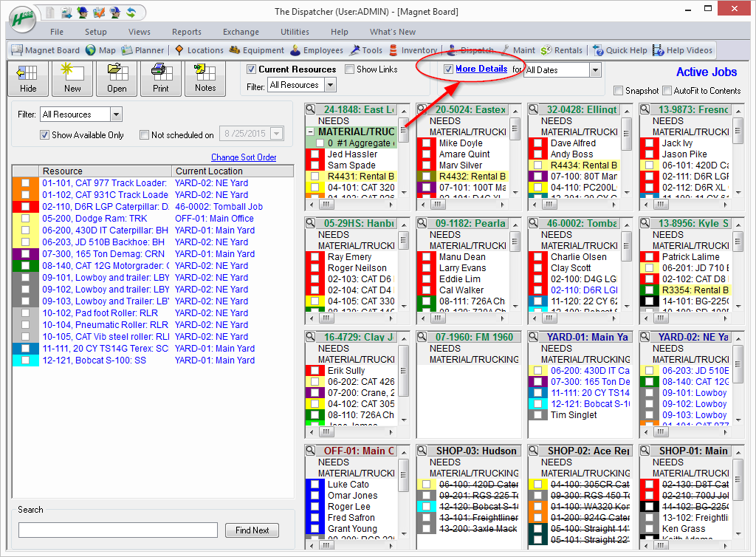
Task: Open Planner in the toolbar
Action: 144,50
